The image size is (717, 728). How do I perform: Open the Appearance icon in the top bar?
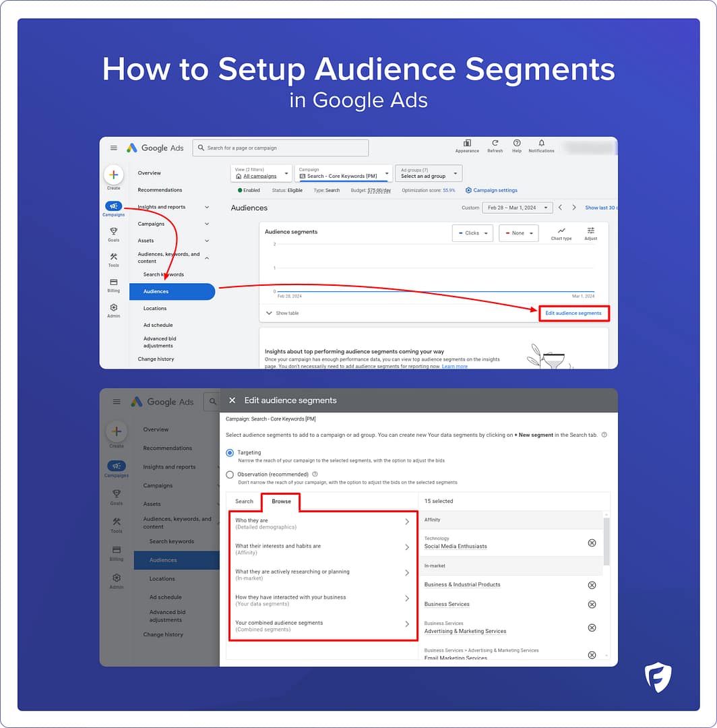(x=466, y=144)
